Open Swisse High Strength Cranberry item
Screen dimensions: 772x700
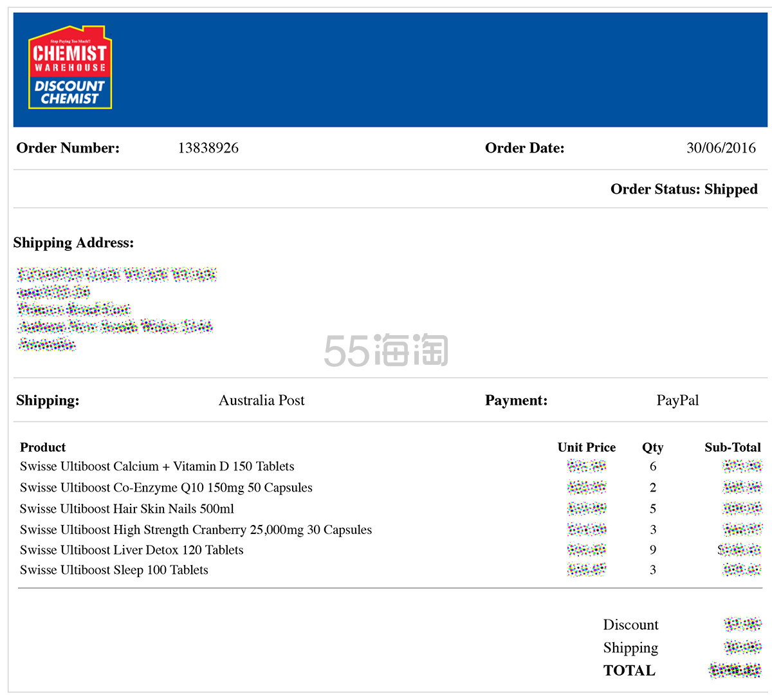[196, 530]
